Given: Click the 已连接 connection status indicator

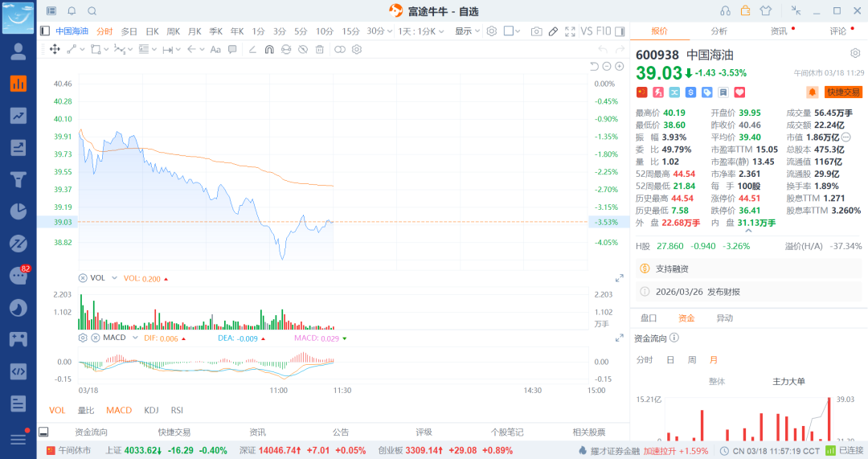Looking at the screenshot, I should (x=845, y=451).
